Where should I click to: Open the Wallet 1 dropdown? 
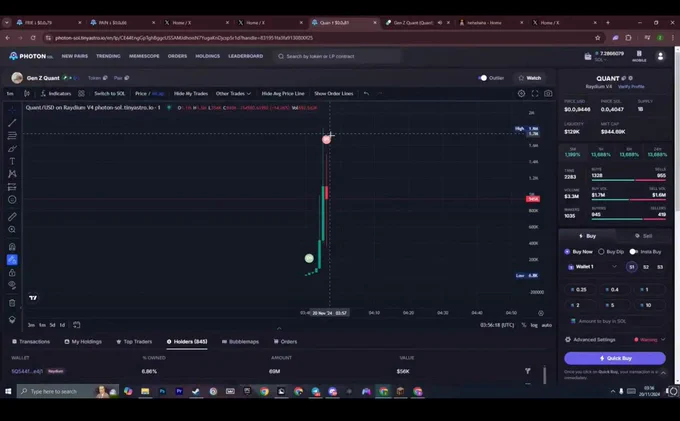point(592,267)
